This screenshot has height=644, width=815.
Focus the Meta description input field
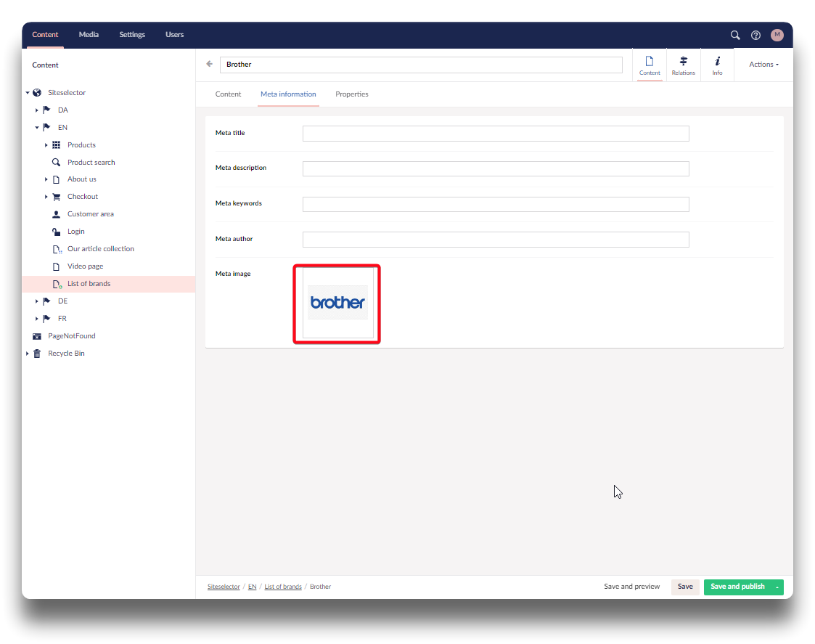click(495, 169)
